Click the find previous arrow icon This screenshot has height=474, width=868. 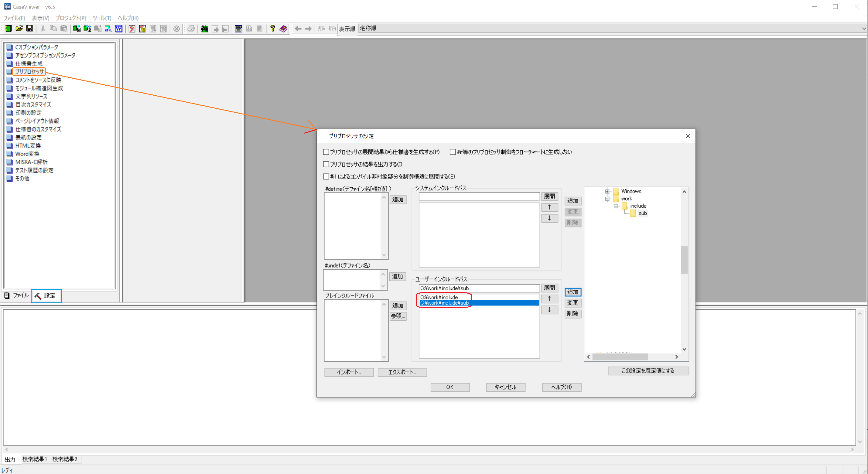pos(225,29)
